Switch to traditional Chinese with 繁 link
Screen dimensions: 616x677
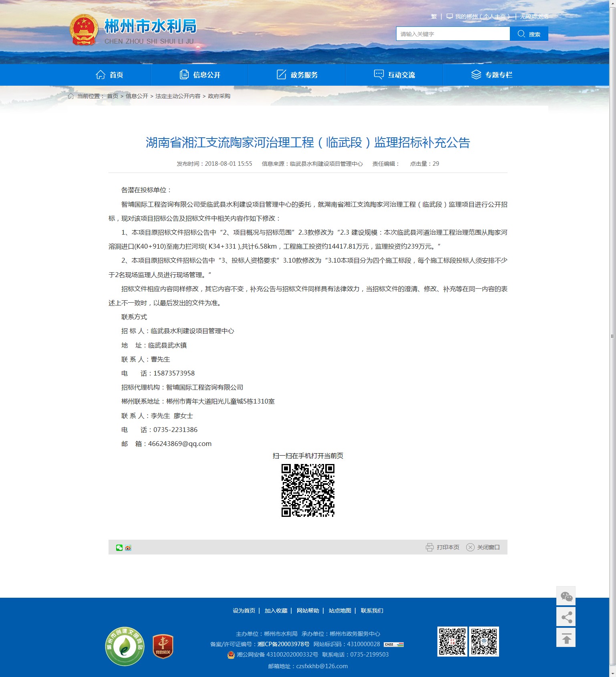pyautogui.click(x=434, y=16)
